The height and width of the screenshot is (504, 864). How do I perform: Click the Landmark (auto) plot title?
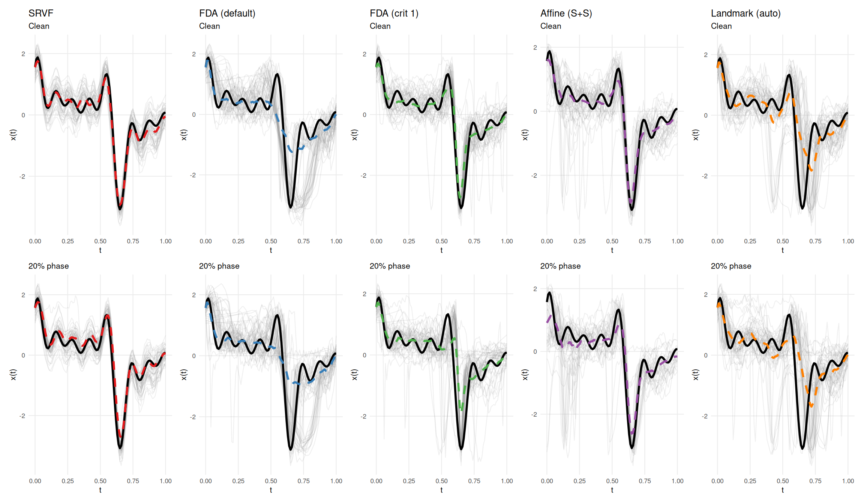tap(745, 13)
